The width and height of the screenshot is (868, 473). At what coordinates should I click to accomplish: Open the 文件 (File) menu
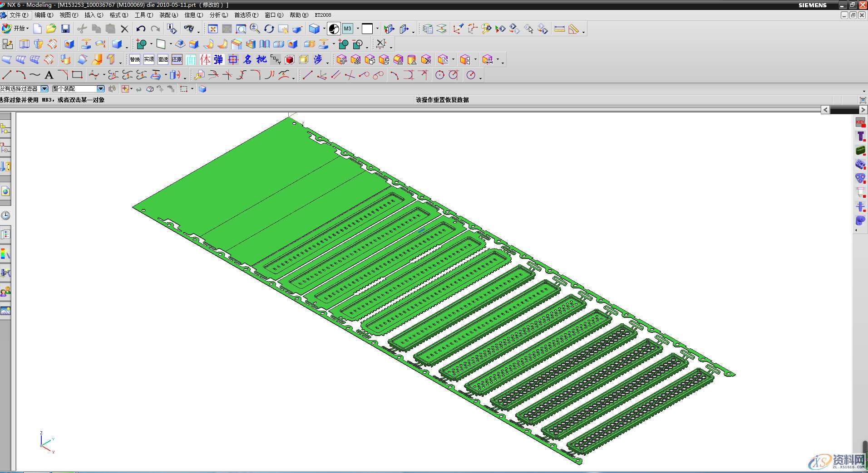[x=18, y=15]
